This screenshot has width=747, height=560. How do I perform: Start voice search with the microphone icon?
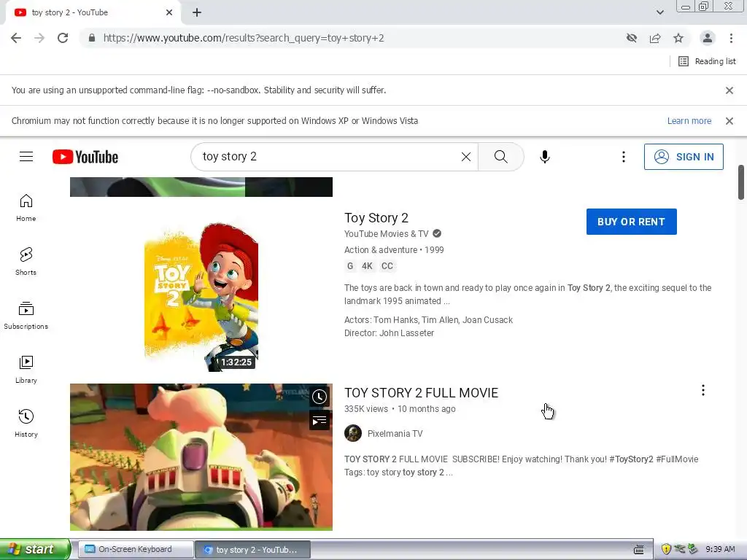544,157
